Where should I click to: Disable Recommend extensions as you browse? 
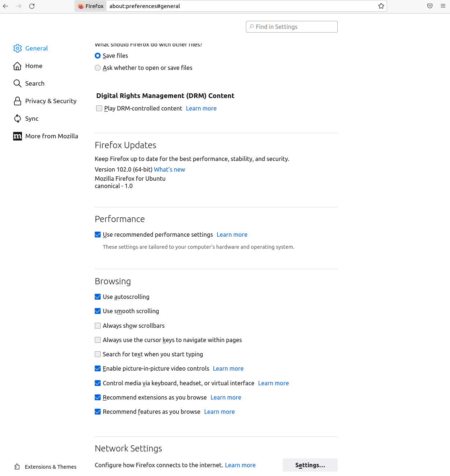pos(98,397)
